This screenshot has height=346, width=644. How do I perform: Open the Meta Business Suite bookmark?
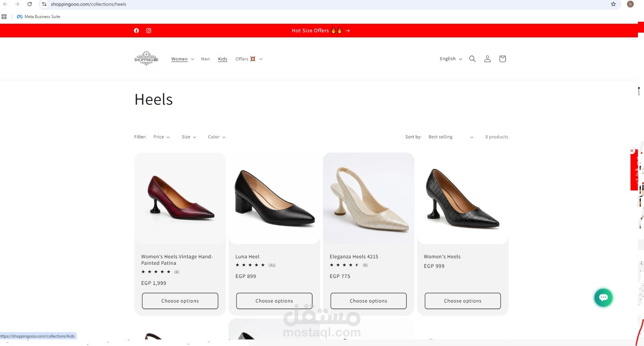(x=39, y=16)
